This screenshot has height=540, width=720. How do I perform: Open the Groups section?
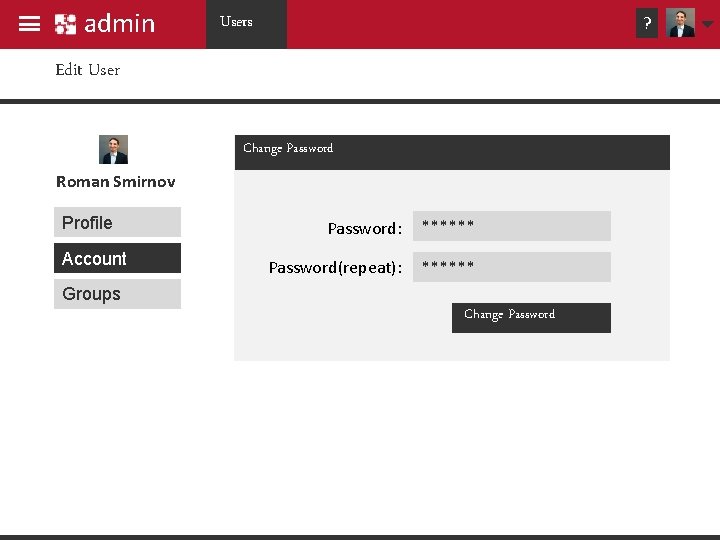(118, 294)
